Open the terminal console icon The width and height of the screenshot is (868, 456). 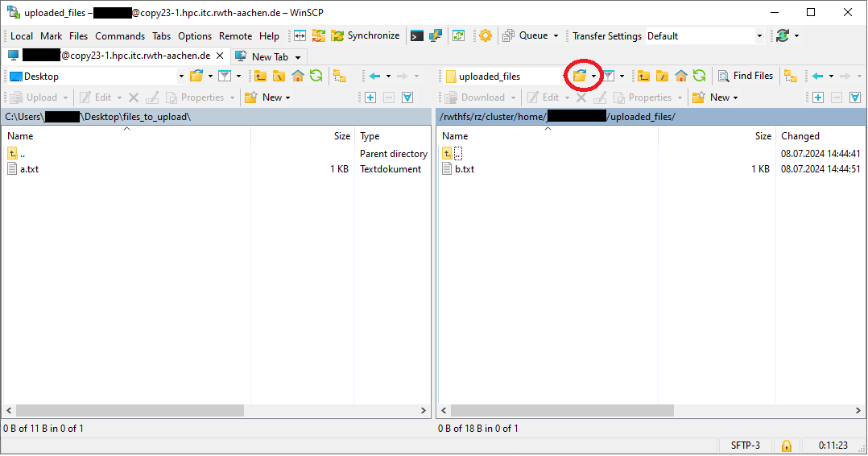(417, 36)
